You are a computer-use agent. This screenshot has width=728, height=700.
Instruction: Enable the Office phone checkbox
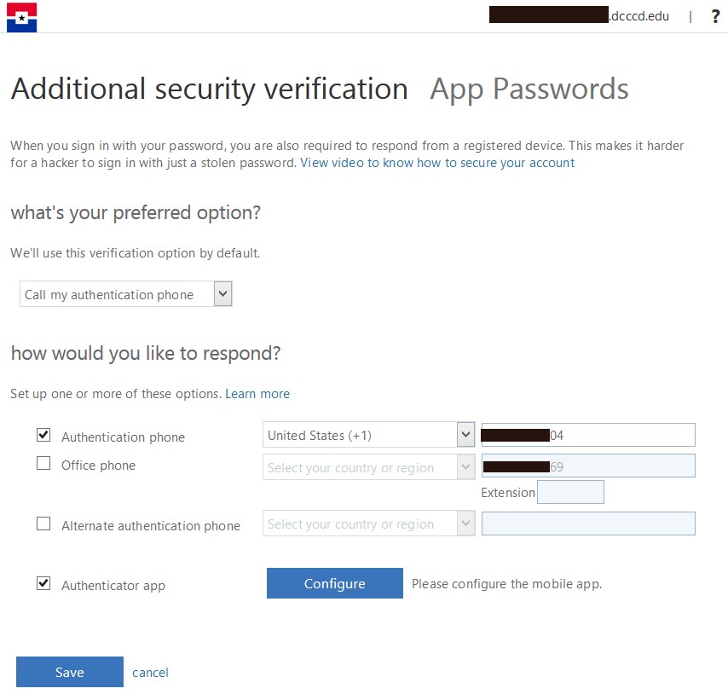[43, 463]
